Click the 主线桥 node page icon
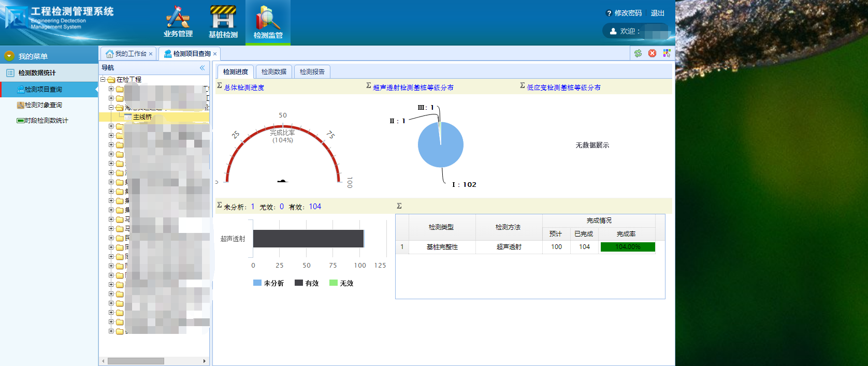 [x=128, y=117]
